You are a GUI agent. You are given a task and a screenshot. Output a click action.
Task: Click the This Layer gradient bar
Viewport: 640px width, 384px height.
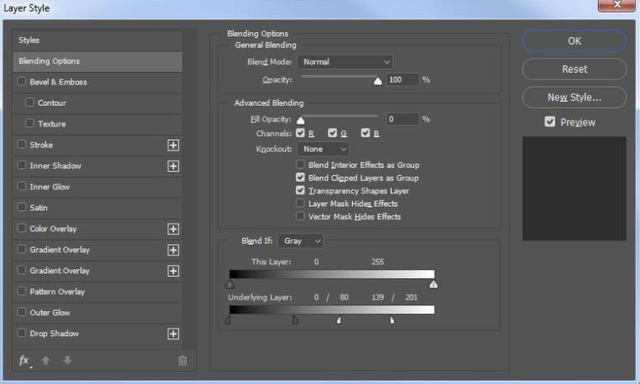[x=332, y=274]
